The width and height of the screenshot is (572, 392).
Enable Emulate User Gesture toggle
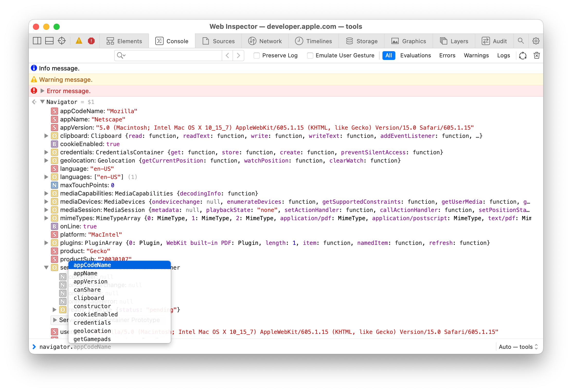[x=311, y=55]
